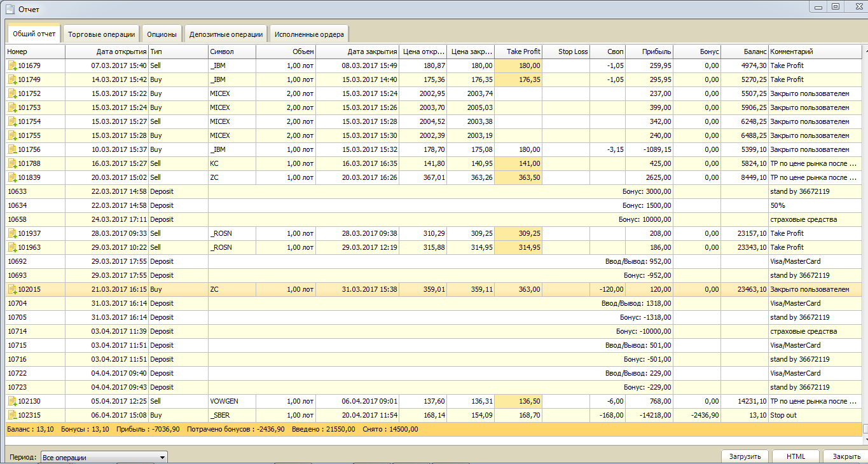
Task: Select deposit row 10634 with comment 50%
Action: click(433, 205)
